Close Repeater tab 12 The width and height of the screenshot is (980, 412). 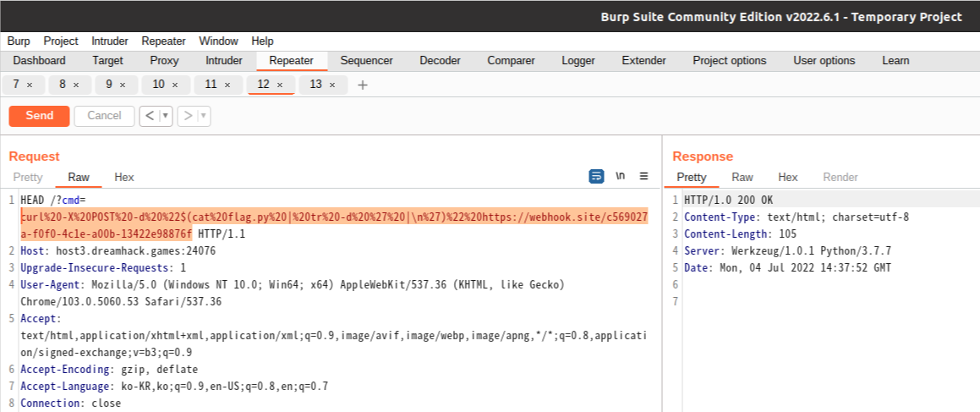pos(279,85)
